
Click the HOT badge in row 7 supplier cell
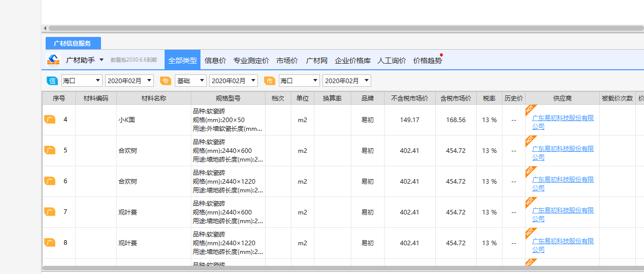[530, 202]
